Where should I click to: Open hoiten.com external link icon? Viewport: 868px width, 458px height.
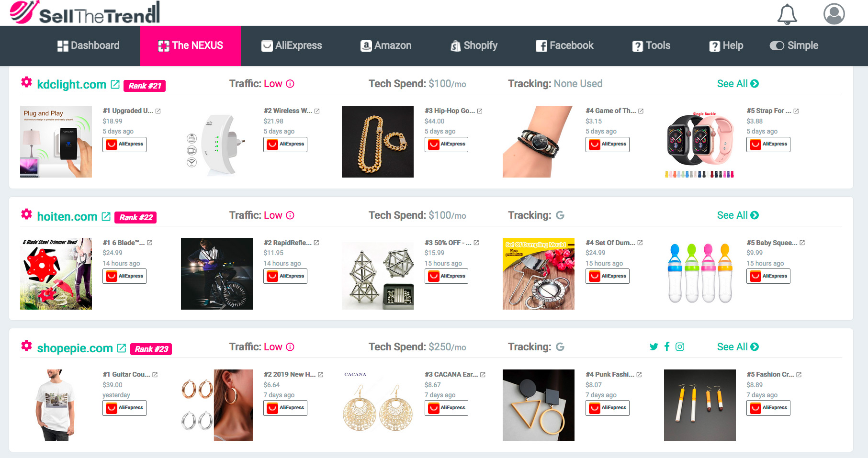click(x=106, y=216)
